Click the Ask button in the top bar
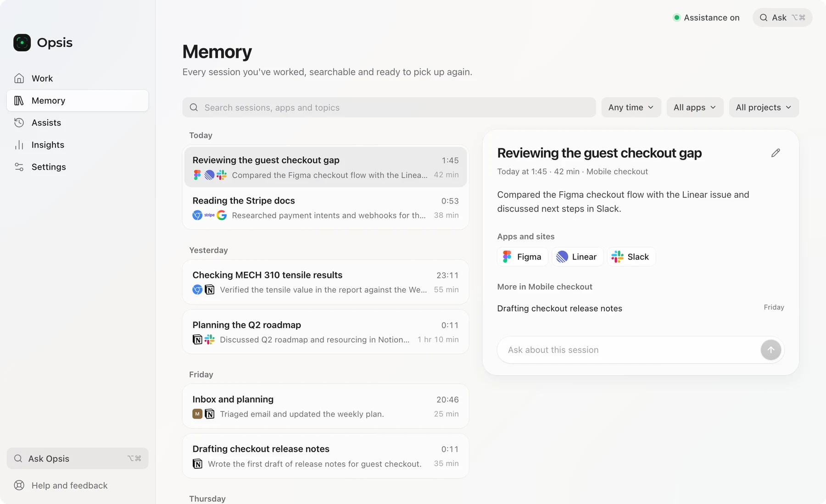This screenshot has height=504, width=826. [x=782, y=17]
